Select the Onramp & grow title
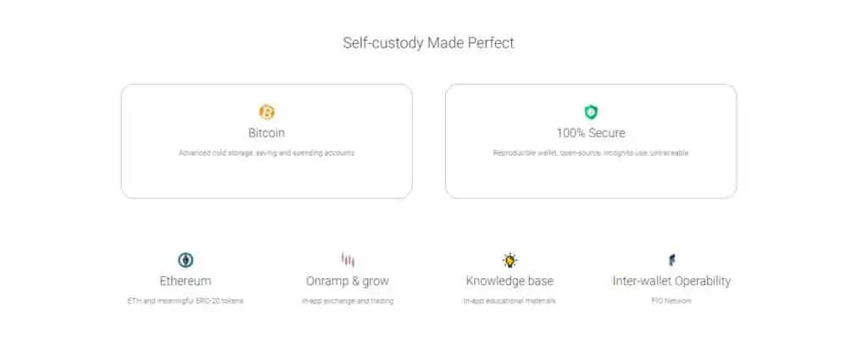This screenshot has height=350, width=868. [x=348, y=281]
